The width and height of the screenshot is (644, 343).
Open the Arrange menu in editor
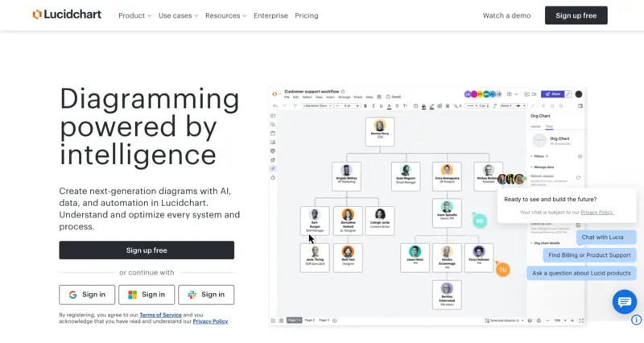[345, 97]
